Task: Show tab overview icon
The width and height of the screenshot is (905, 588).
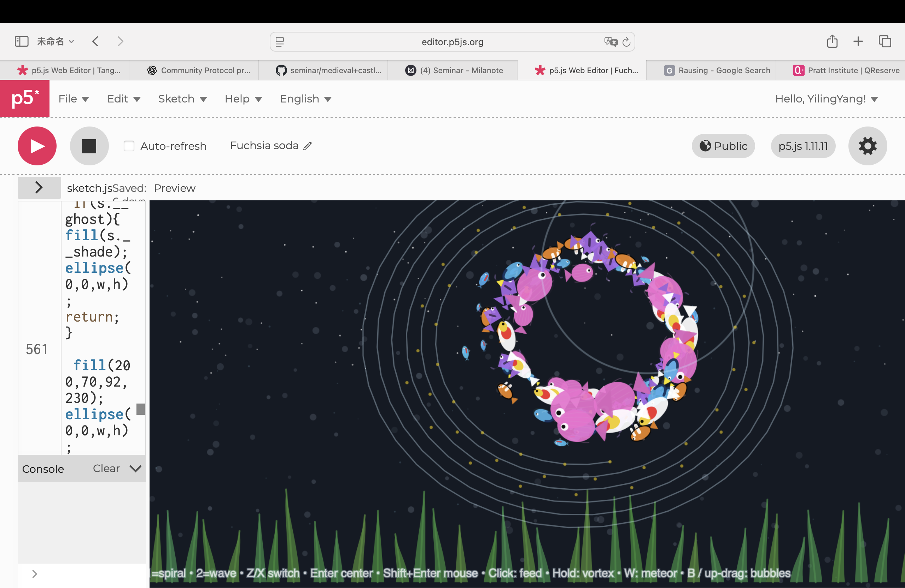Action: [884, 41]
